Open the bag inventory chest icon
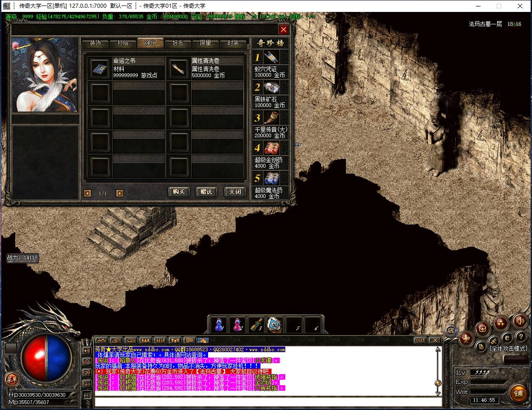Viewport: 532px width, 410px height. coord(482,328)
